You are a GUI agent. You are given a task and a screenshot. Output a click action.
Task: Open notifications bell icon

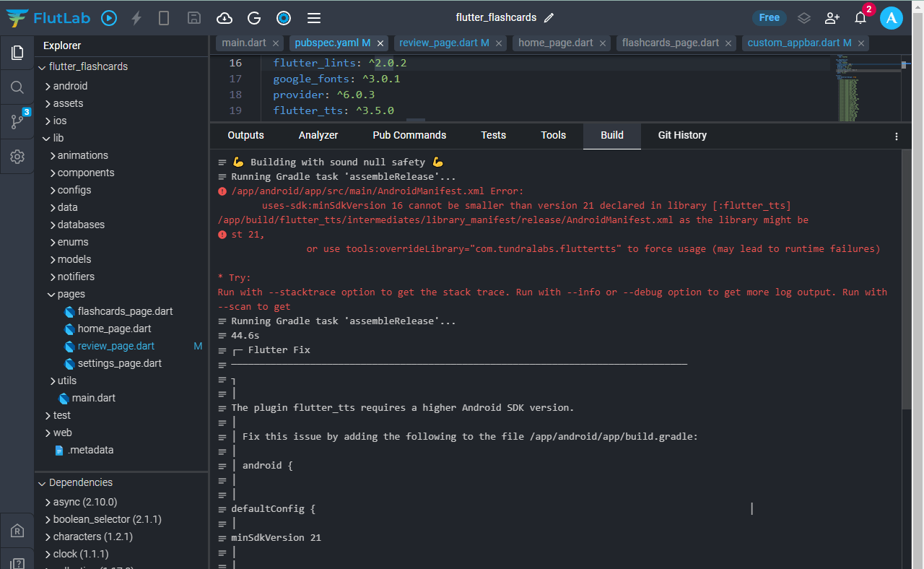tap(860, 18)
